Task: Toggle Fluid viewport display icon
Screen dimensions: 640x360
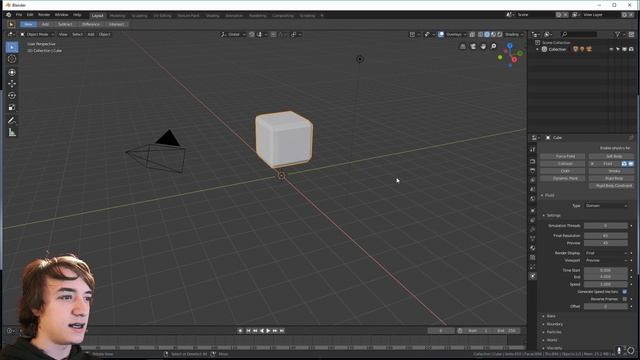Action: point(631,164)
